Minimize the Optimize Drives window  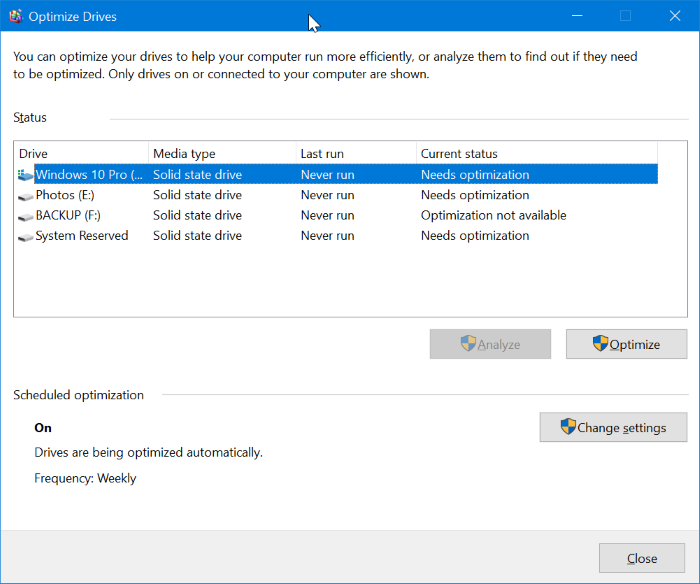[577, 16]
